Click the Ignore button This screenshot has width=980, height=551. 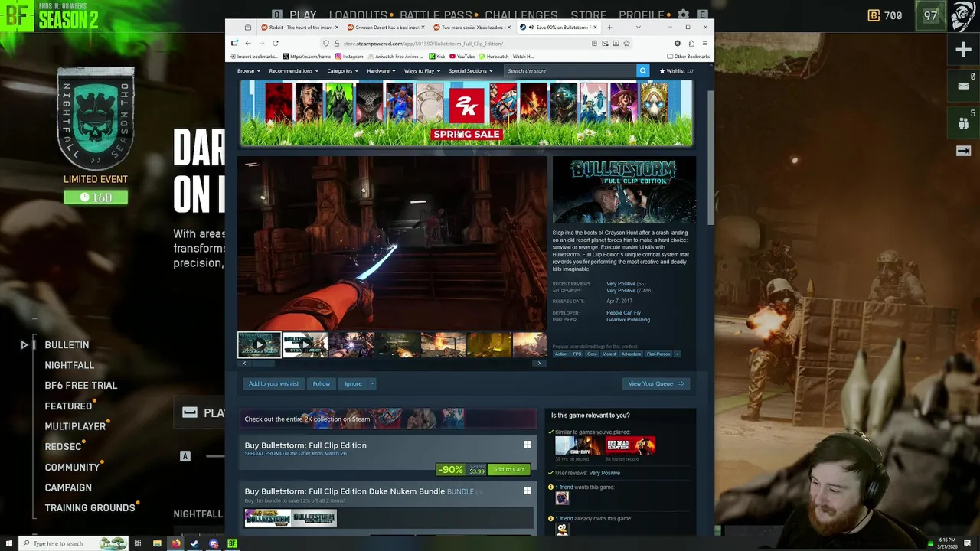(x=353, y=383)
